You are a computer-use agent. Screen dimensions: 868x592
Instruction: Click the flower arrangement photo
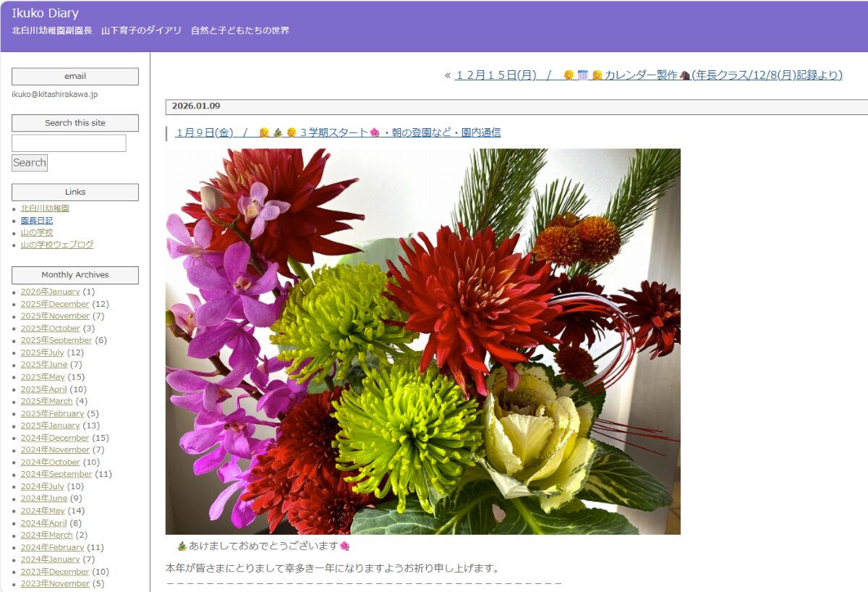[x=422, y=341]
